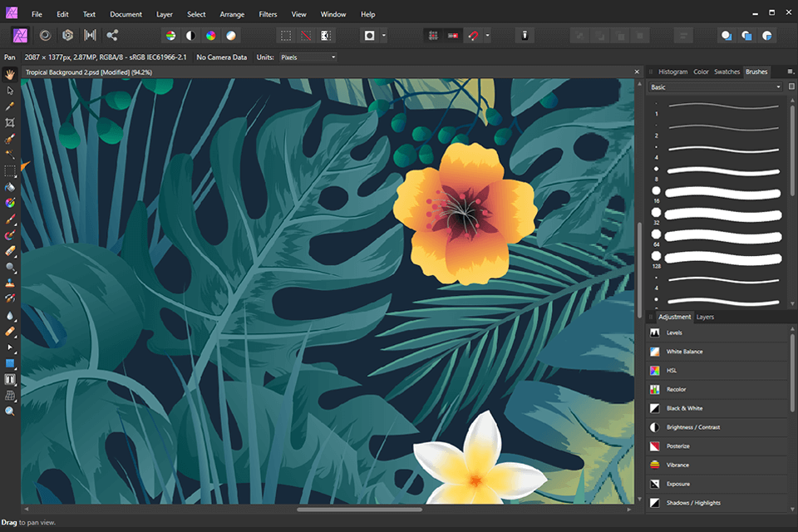Switch to the Layers tab
Screen dimensions: 798x532
pos(705,317)
